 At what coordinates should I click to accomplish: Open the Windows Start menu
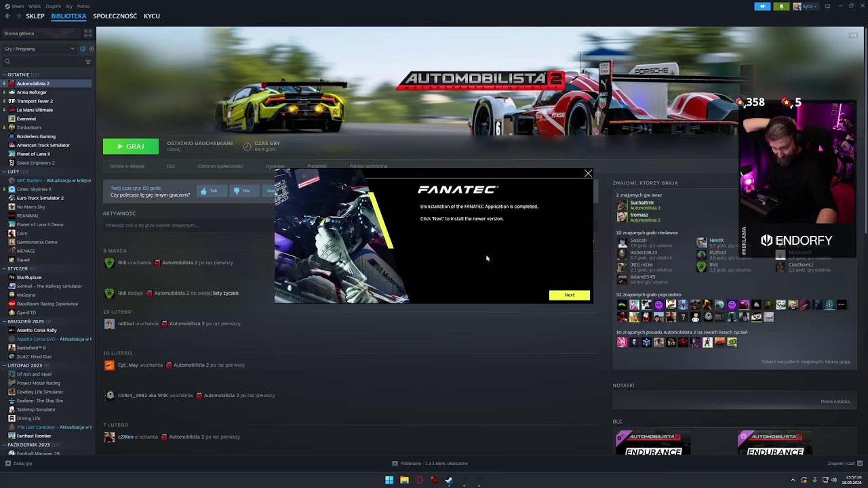pos(389,480)
